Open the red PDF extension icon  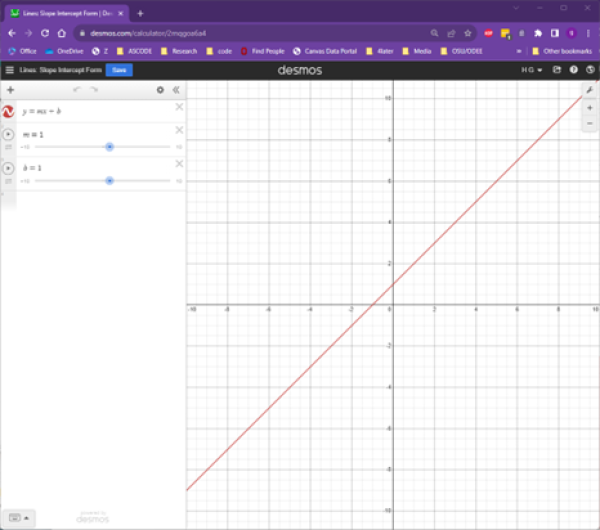click(489, 33)
